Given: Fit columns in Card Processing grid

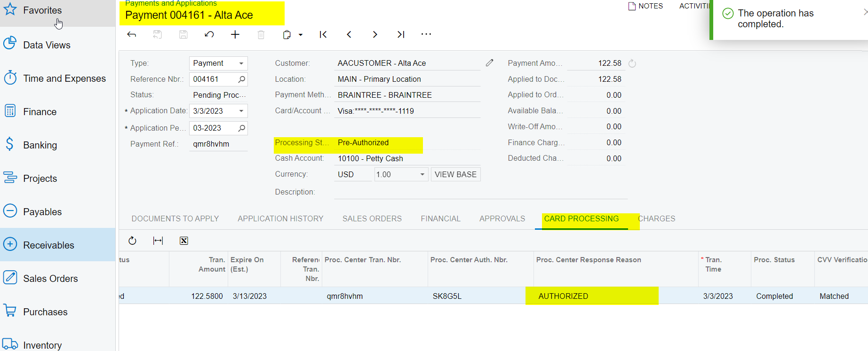Looking at the screenshot, I should [x=158, y=241].
